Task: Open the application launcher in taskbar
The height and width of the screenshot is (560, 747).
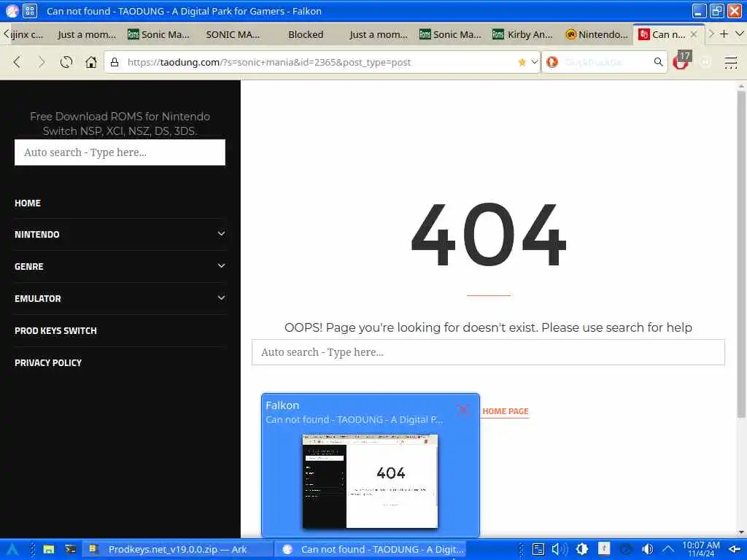Action: [12, 550]
